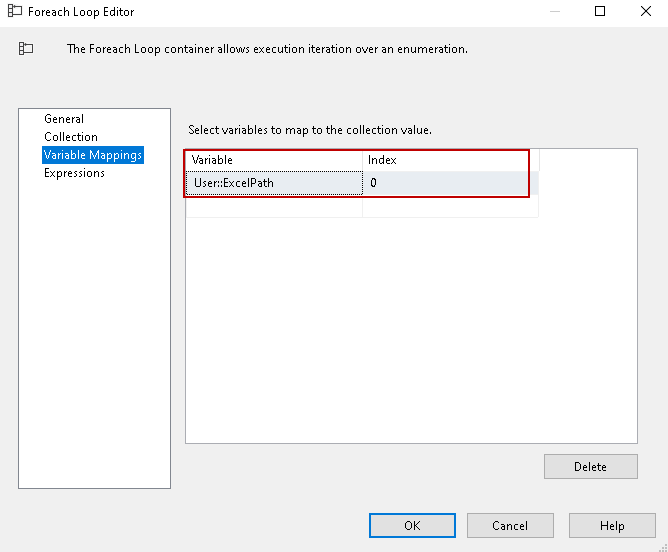668x552 pixels.
Task: Switch to the Collection page
Action: pyautogui.click(x=71, y=137)
